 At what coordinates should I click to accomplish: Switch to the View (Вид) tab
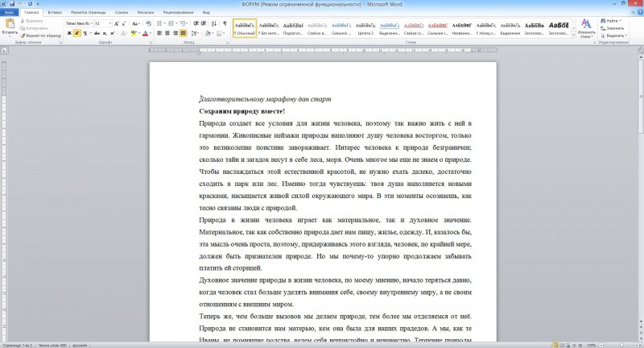[x=206, y=12]
